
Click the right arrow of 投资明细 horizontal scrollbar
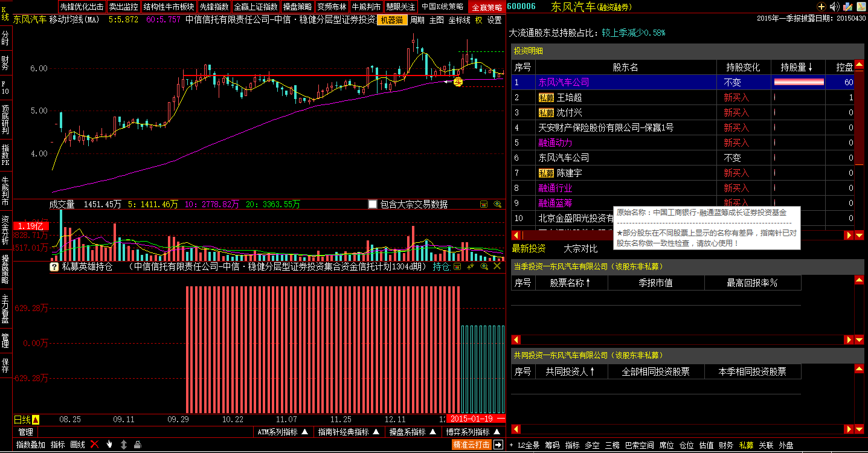pyautogui.click(x=848, y=235)
